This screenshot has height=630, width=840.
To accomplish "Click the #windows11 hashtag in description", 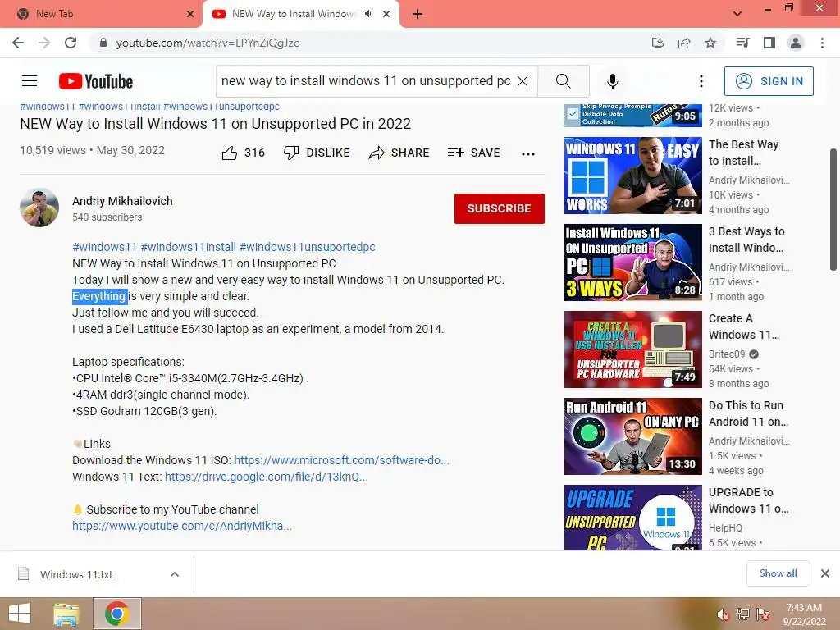I will [105, 247].
